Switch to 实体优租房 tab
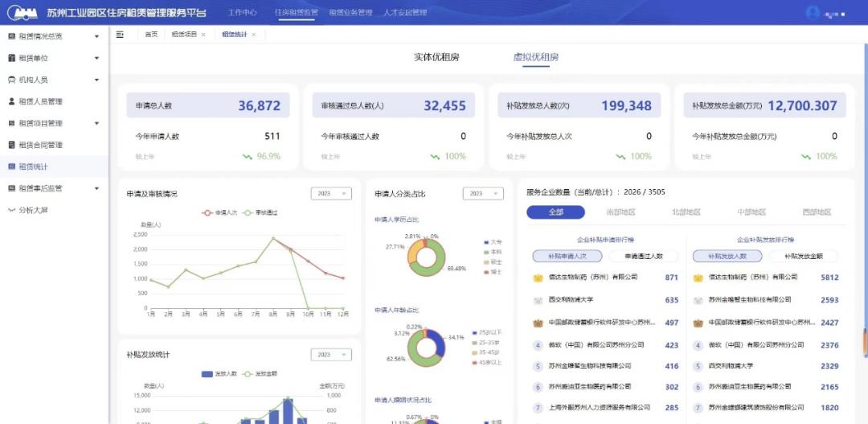The height and width of the screenshot is (424, 868). (436, 57)
